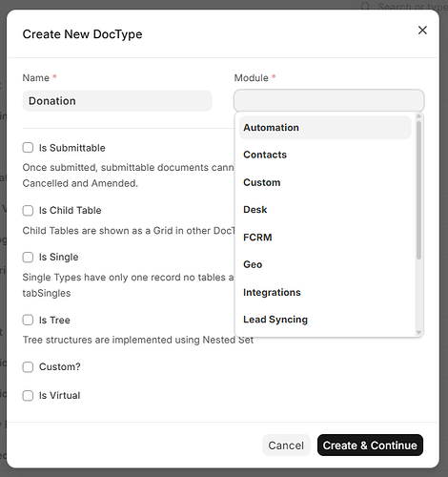The width and height of the screenshot is (448, 477).
Task: Click the Cancel button
Action: coord(286,445)
